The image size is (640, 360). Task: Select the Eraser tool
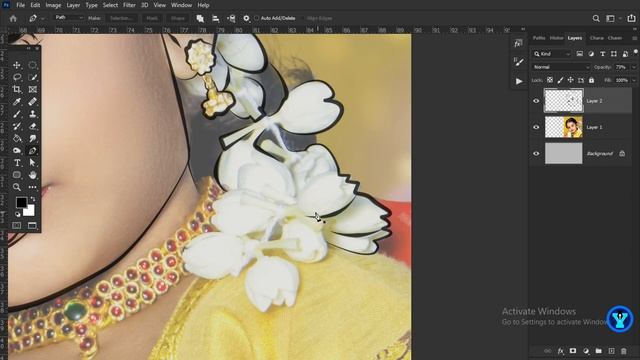[x=33, y=126]
